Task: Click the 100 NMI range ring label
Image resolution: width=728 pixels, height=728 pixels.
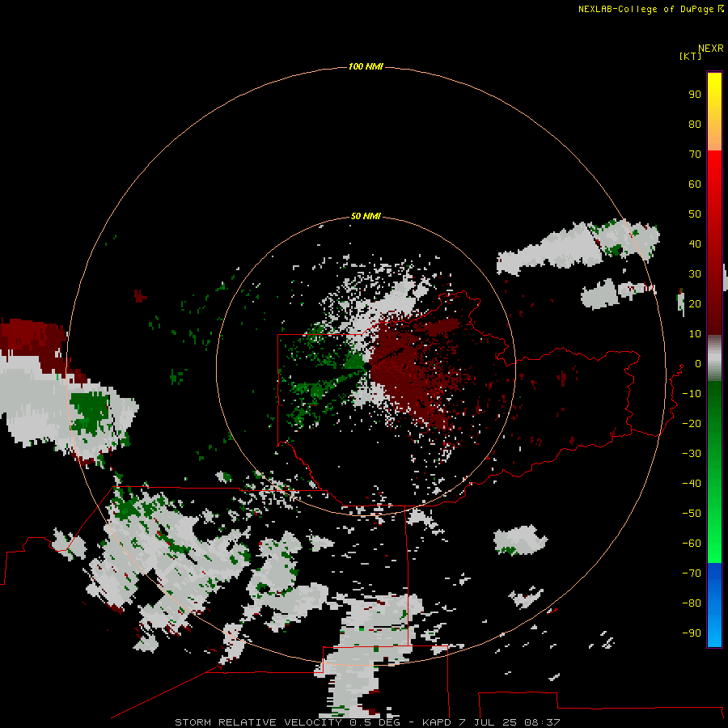Action: [x=366, y=66]
